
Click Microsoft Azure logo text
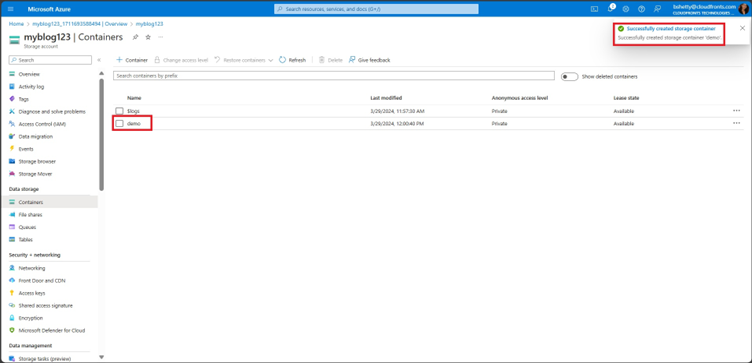(x=49, y=9)
